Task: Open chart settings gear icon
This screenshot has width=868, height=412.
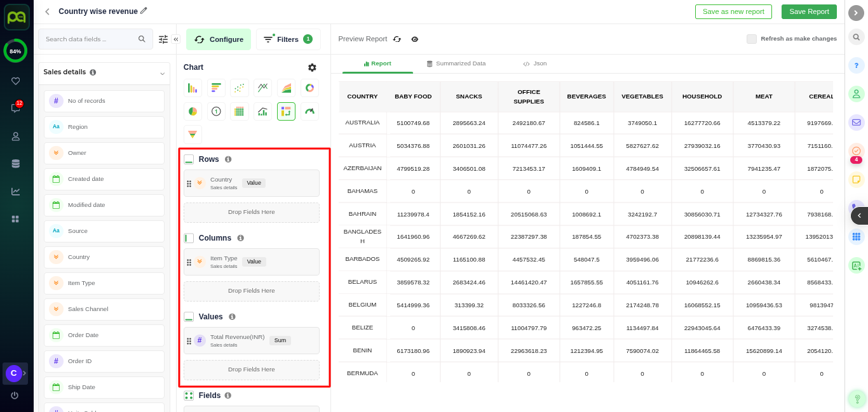Action: (312, 67)
